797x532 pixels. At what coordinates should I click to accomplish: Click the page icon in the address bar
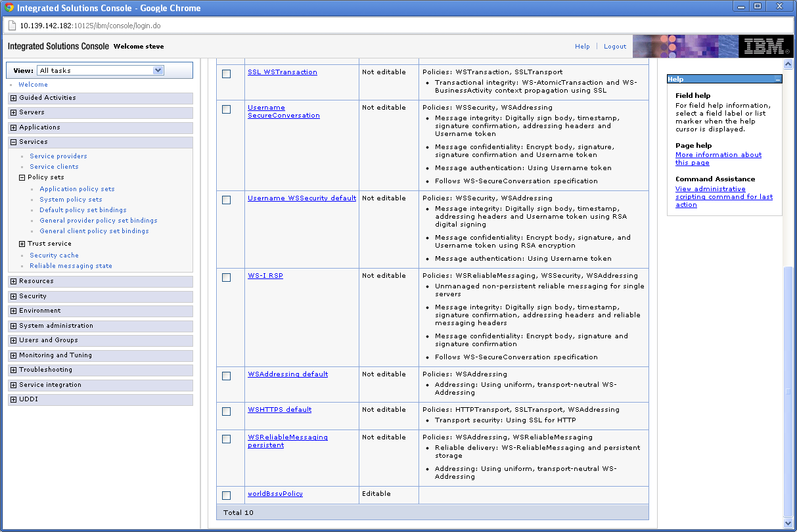(x=12, y=26)
